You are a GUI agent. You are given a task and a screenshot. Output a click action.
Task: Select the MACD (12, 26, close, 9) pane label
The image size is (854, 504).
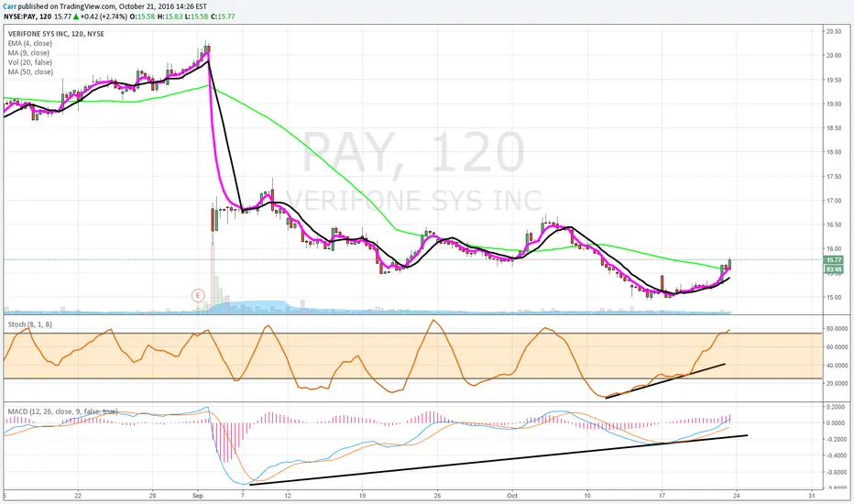(x=62, y=411)
